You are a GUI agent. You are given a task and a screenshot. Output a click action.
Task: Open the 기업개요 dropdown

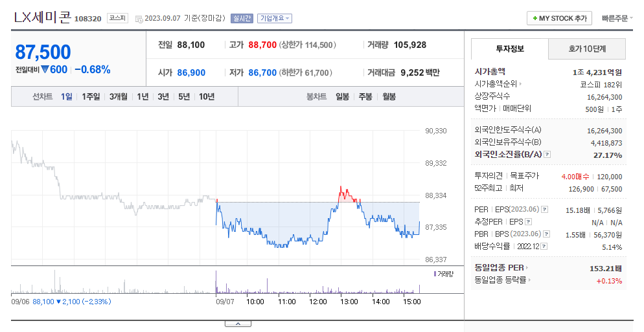tap(275, 19)
